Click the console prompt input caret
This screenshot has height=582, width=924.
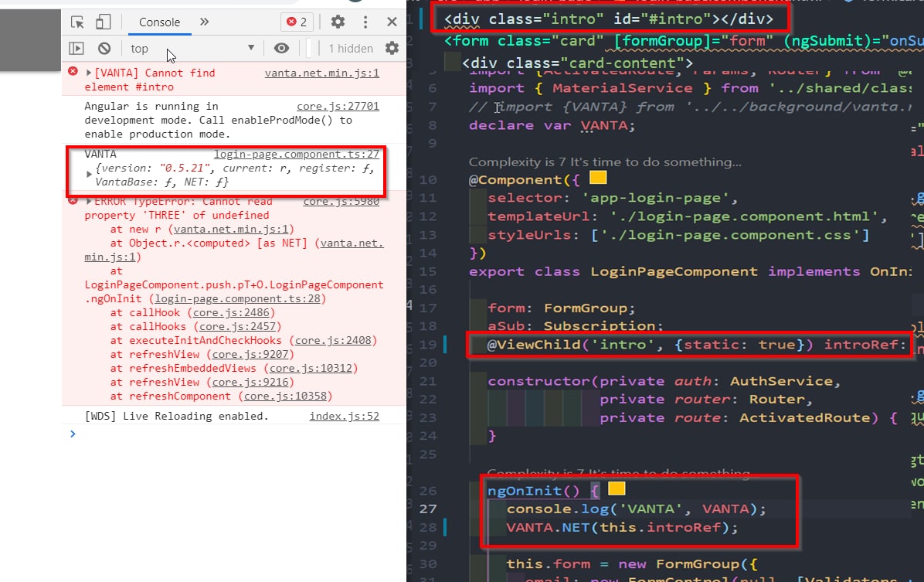pos(73,434)
